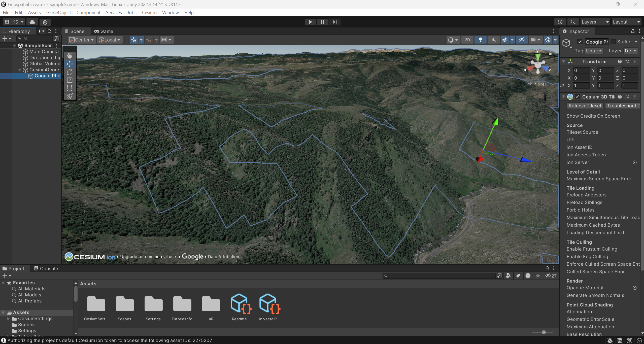
Task: Open Upgrade for commercial use link
Action: coord(148,257)
